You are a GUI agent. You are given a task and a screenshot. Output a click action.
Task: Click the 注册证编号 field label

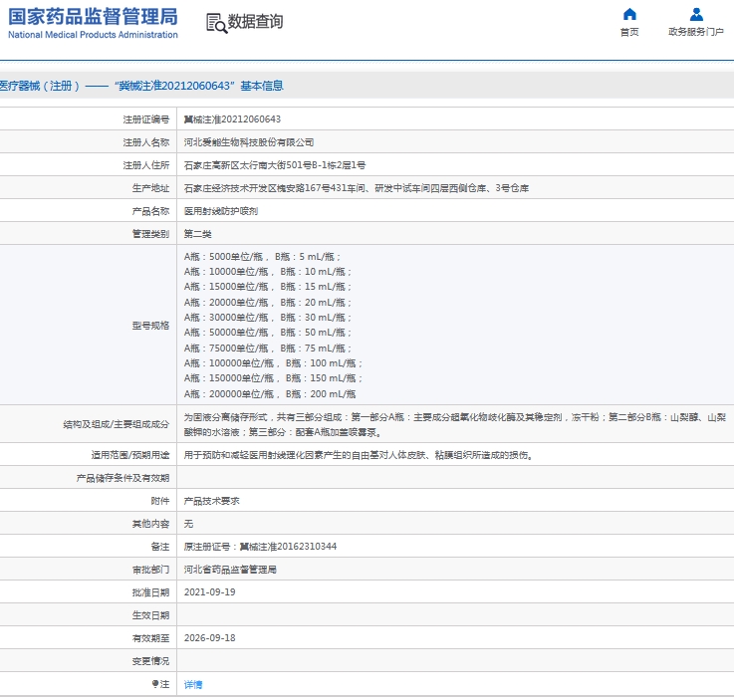(x=146, y=119)
